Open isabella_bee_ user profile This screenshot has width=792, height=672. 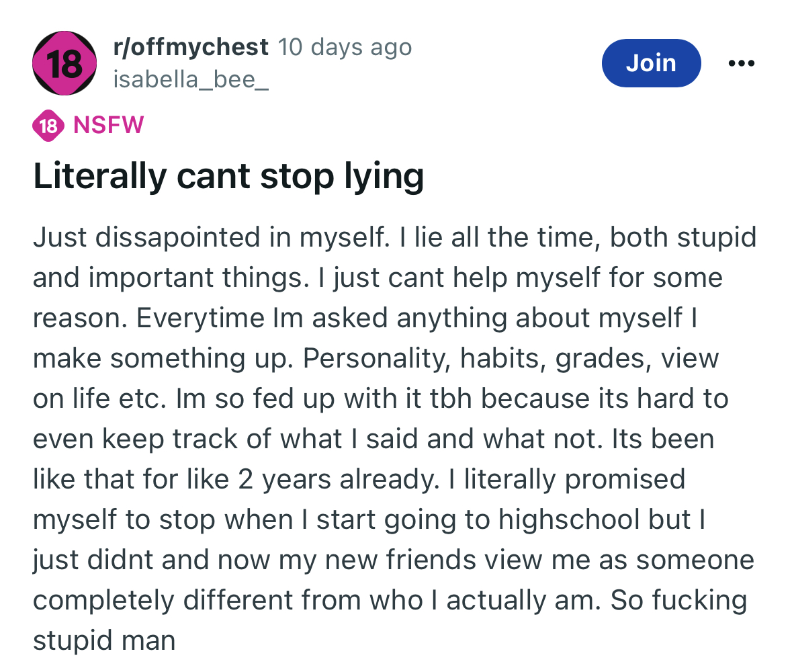click(x=190, y=79)
